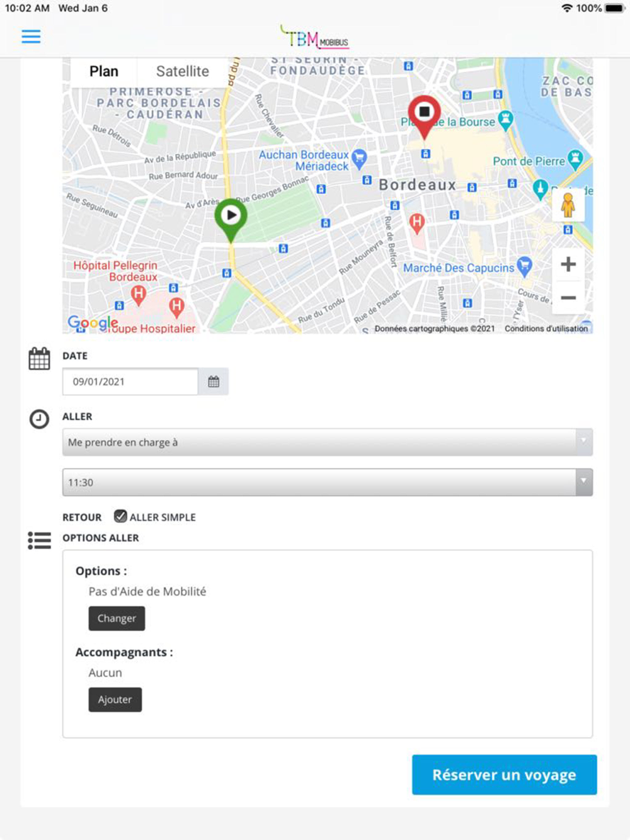Click the 'Aucun' accompagnants text

105,673
